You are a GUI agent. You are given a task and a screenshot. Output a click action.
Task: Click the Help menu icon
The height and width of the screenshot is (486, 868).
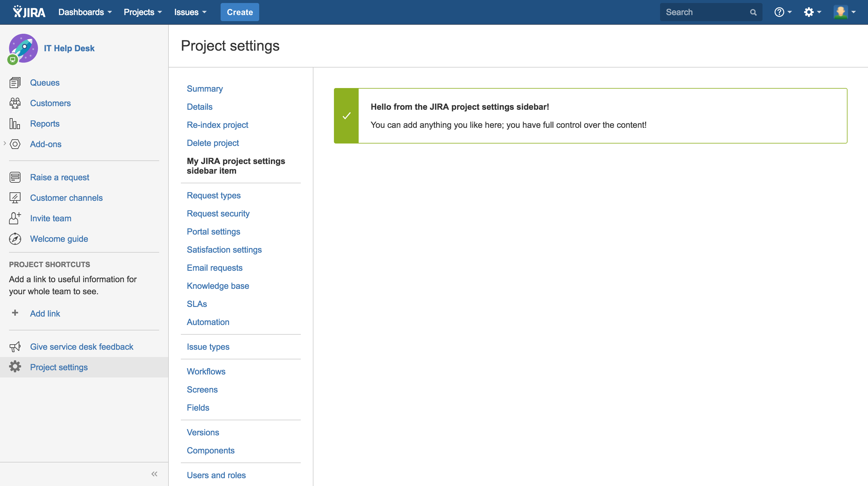pos(779,12)
